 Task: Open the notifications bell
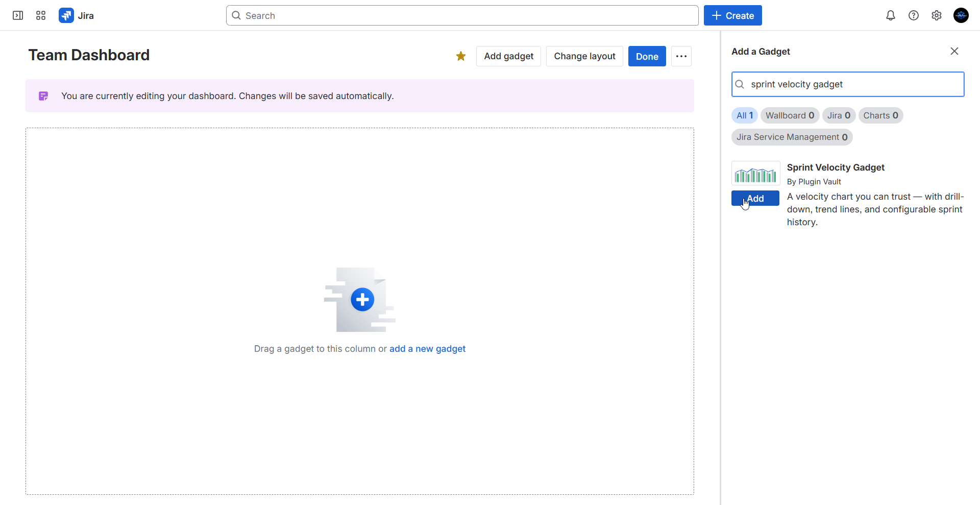click(890, 15)
